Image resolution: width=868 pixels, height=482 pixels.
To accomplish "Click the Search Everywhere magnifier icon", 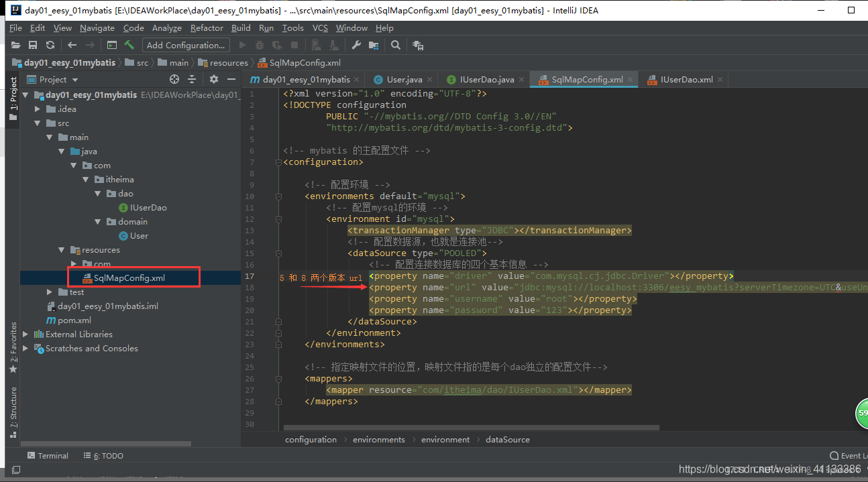I will 396,45.
